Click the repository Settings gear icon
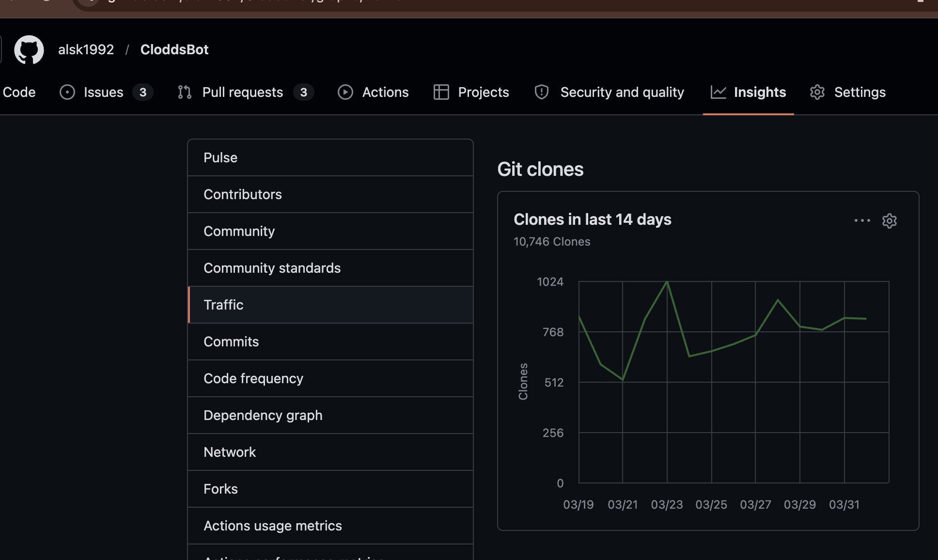938x560 pixels. click(x=817, y=92)
